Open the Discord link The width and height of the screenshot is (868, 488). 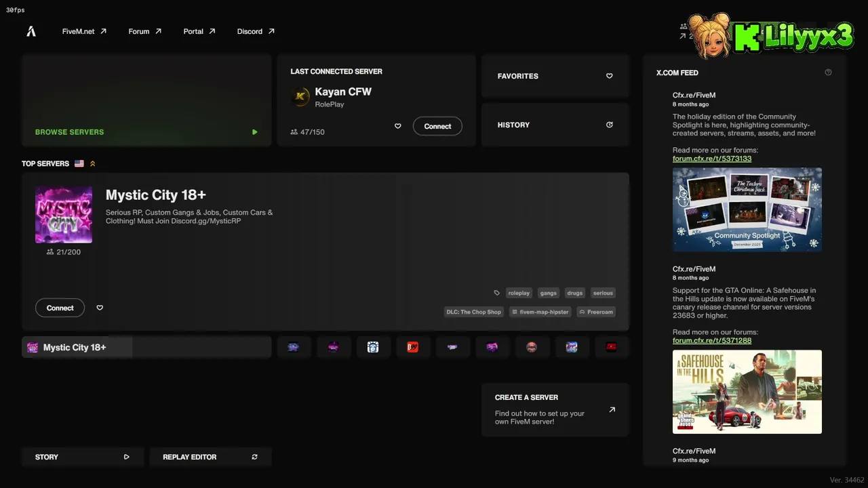tap(256, 31)
